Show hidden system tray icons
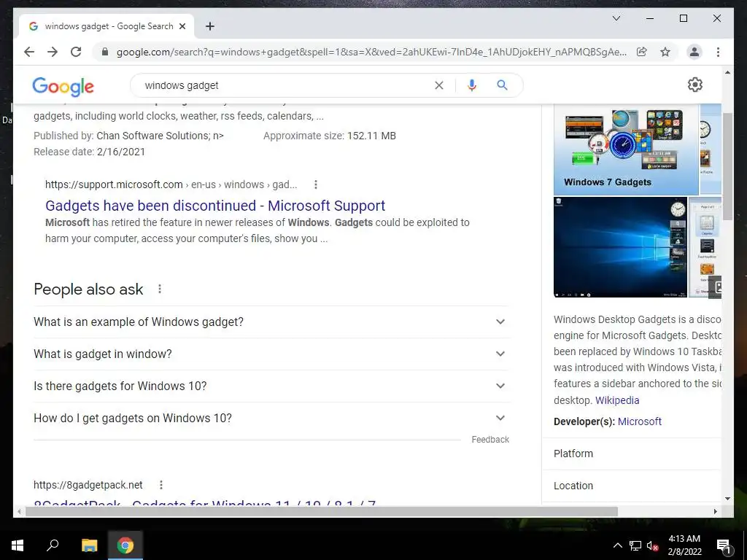 pyautogui.click(x=617, y=545)
